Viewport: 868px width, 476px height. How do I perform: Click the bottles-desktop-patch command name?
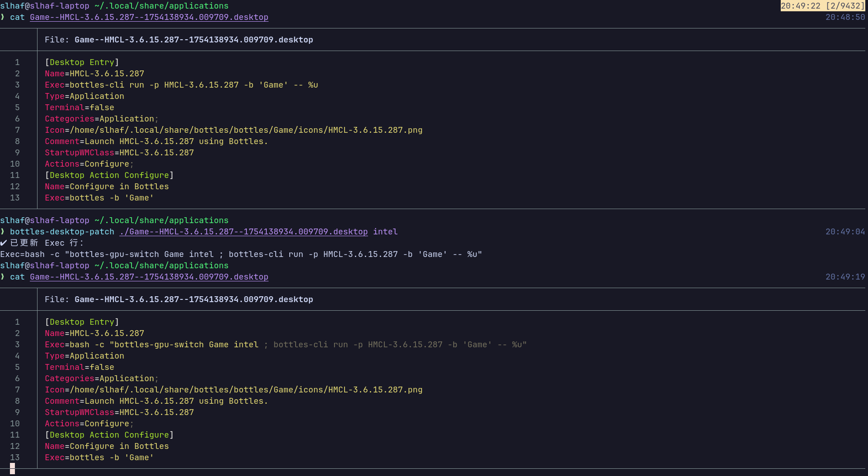(x=62, y=232)
